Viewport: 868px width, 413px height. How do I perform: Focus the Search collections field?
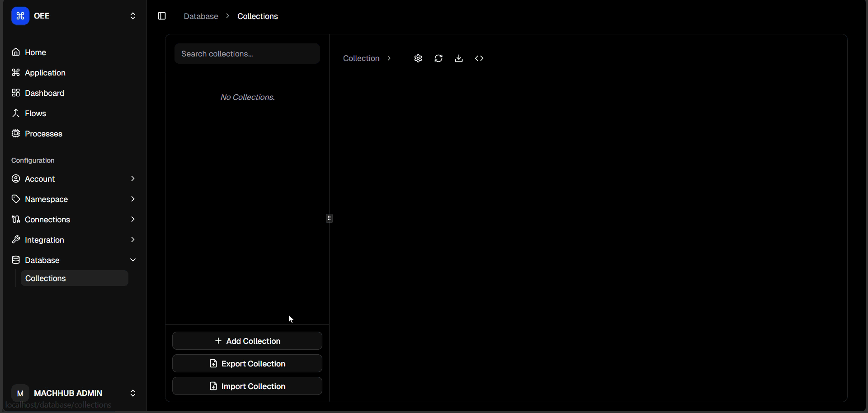(247, 54)
